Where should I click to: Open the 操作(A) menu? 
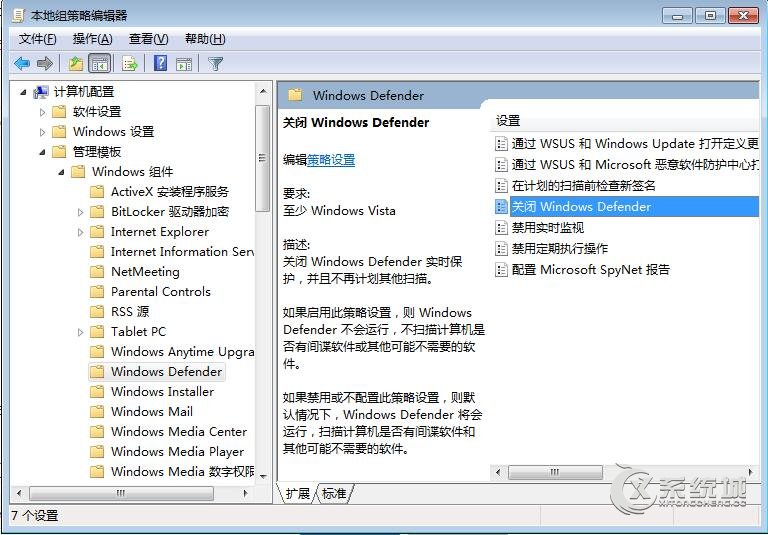[x=93, y=39]
